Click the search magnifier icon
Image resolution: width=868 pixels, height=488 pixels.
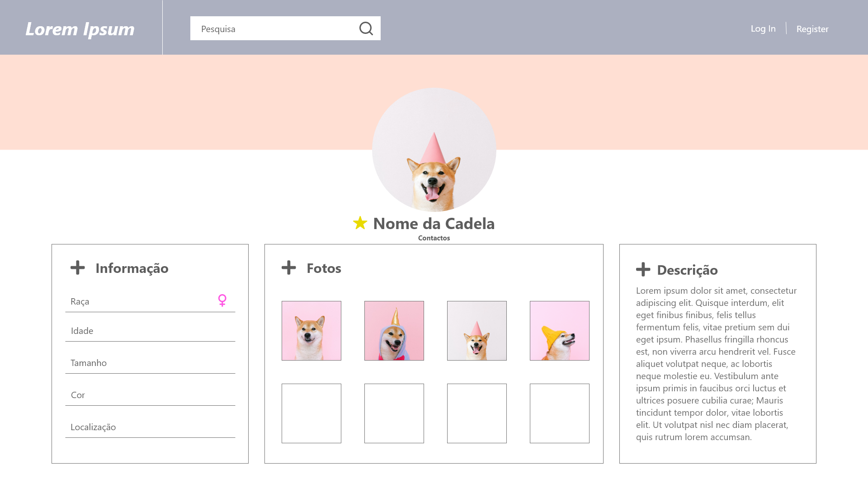pos(366,28)
